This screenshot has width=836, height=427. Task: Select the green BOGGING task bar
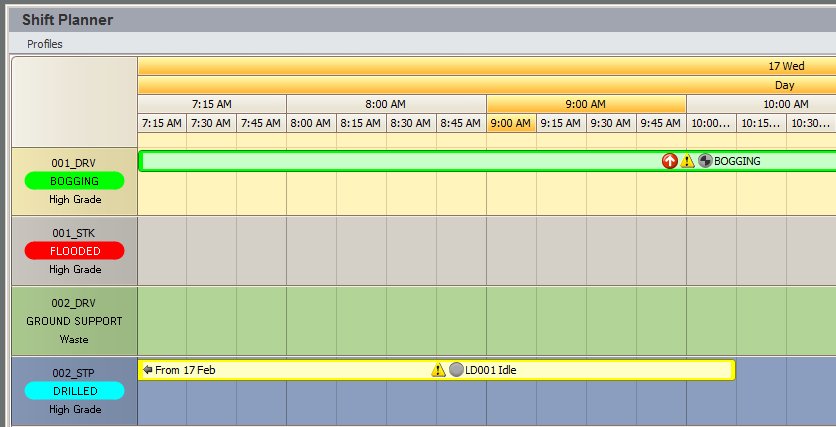(487, 161)
